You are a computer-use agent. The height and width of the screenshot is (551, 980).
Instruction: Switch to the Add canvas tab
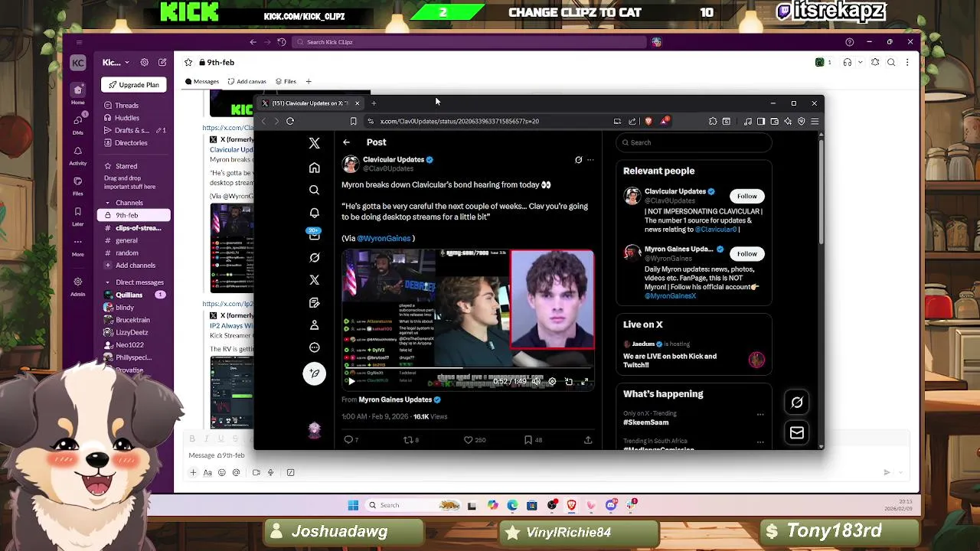tap(247, 81)
